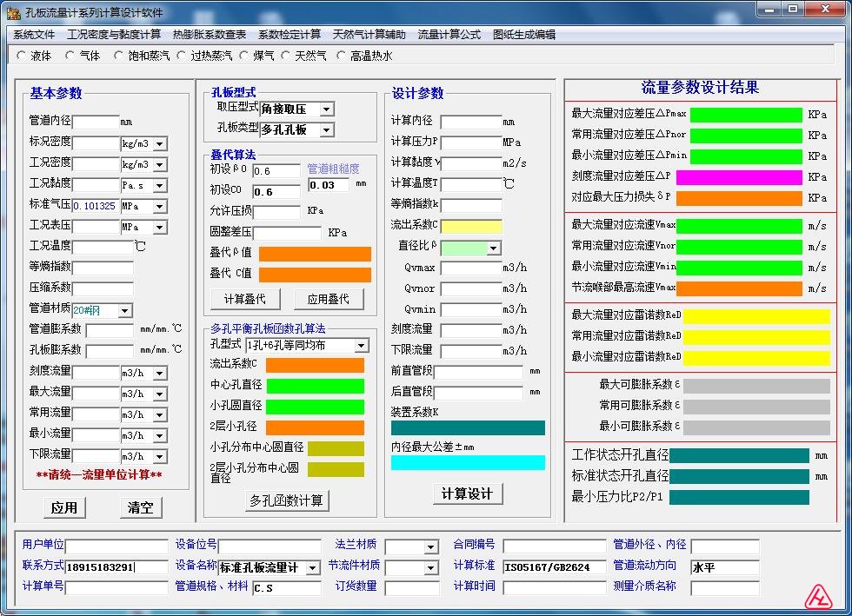Click the Qvmax input field

point(470,268)
